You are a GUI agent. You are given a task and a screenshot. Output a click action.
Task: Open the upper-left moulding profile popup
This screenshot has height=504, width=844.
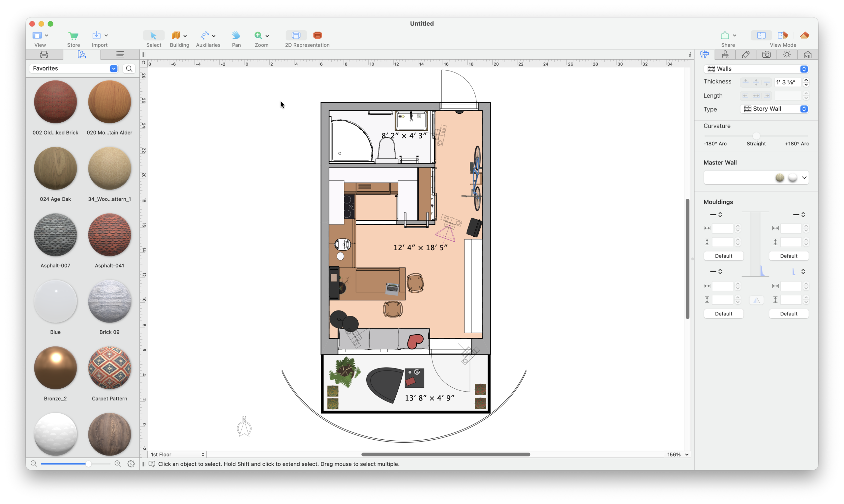(x=716, y=215)
